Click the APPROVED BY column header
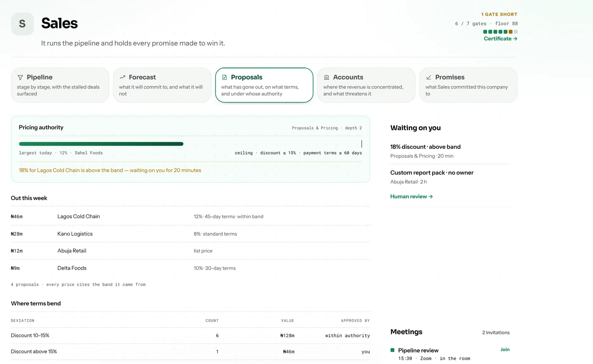 (x=355, y=320)
